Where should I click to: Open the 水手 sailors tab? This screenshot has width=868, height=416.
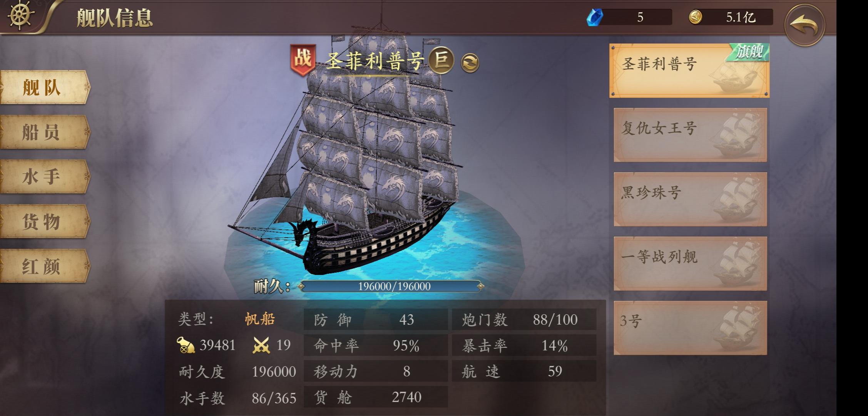click(x=45, y=177)
